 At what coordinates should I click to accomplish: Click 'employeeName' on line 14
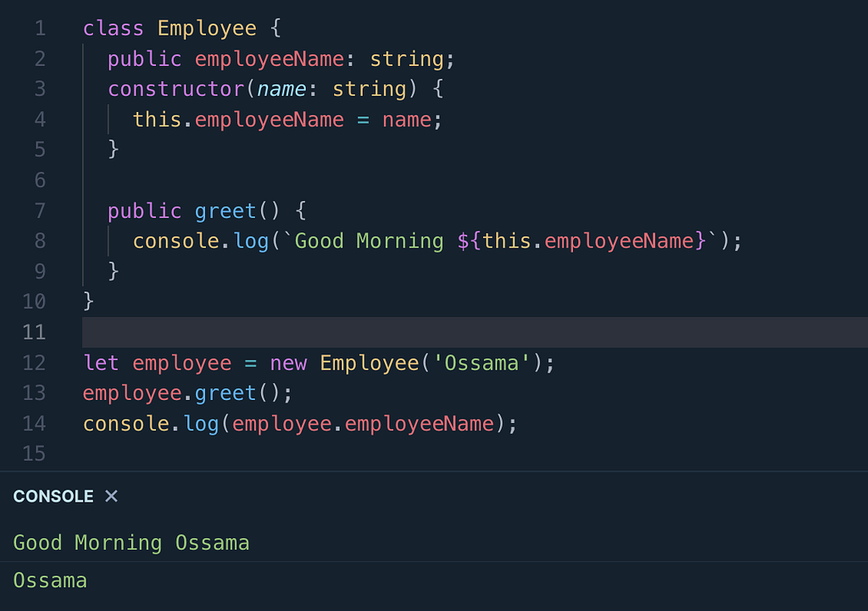point(419,424)
